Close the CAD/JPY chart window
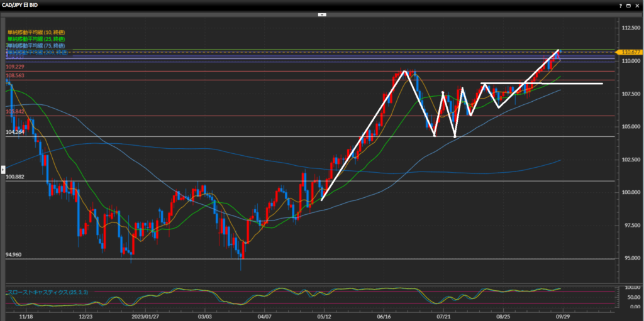 637,4
